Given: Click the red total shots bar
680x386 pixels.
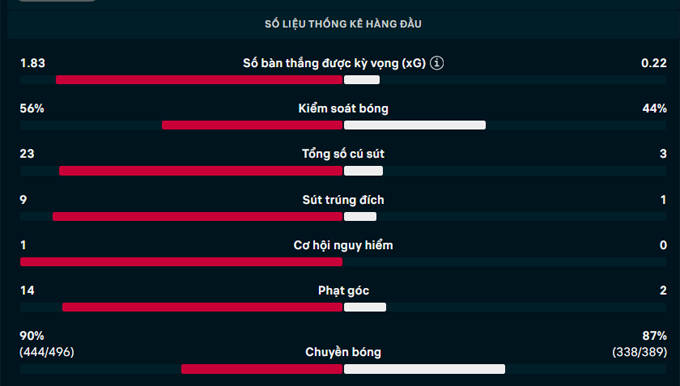Looking at the screenshot, I should tap(201, 171).
